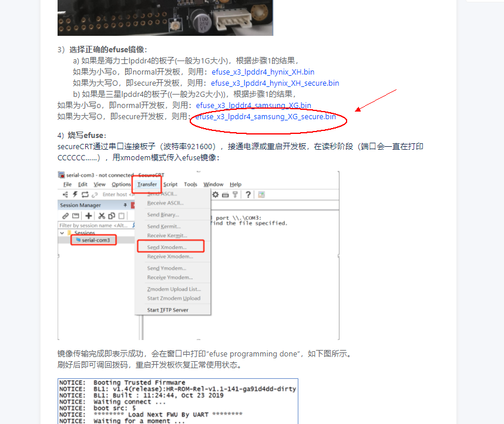This screenshot has width=504, height=424.
Task: Choose Start TFTP Server menu entry
Action: pyautogui.click(x=167, y=309)
